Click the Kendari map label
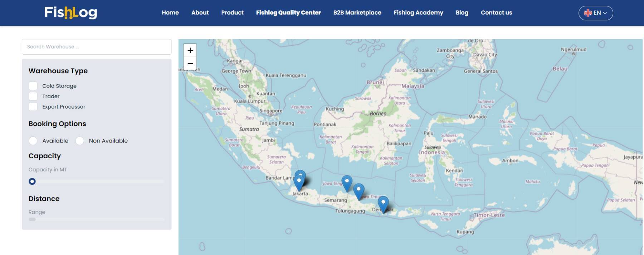This screenshot has height=255, width=644. coord(454,170)
